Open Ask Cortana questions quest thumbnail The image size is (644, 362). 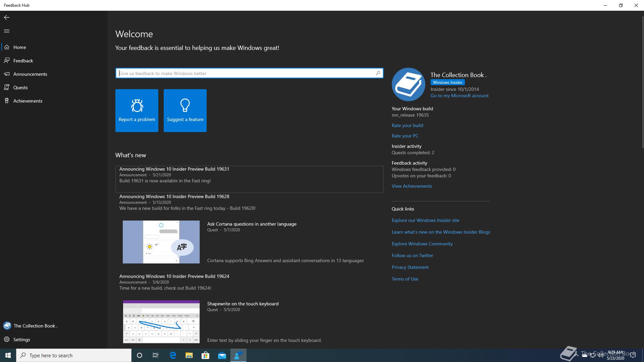(161, 242)
